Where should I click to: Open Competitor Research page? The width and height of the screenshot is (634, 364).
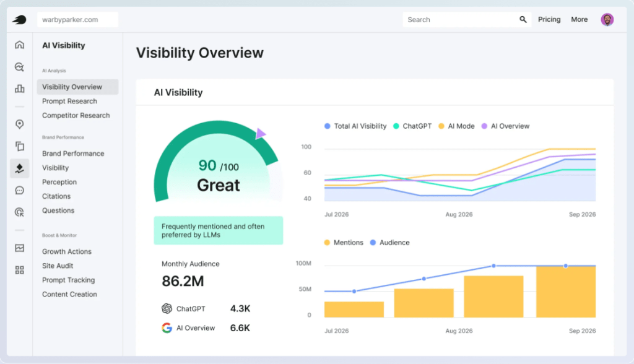(x=76, y=115)
